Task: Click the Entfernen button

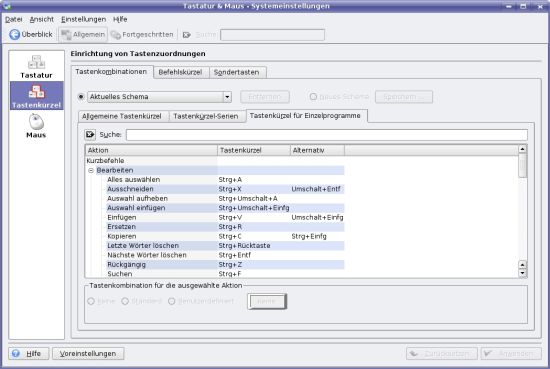Action: coord(265,96)
